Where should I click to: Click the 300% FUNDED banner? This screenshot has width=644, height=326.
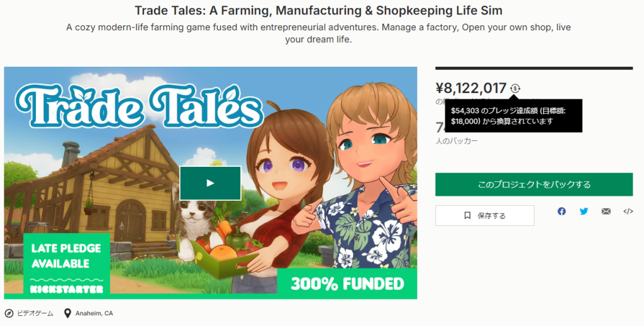pyautogui.click(x=347, y=283)
